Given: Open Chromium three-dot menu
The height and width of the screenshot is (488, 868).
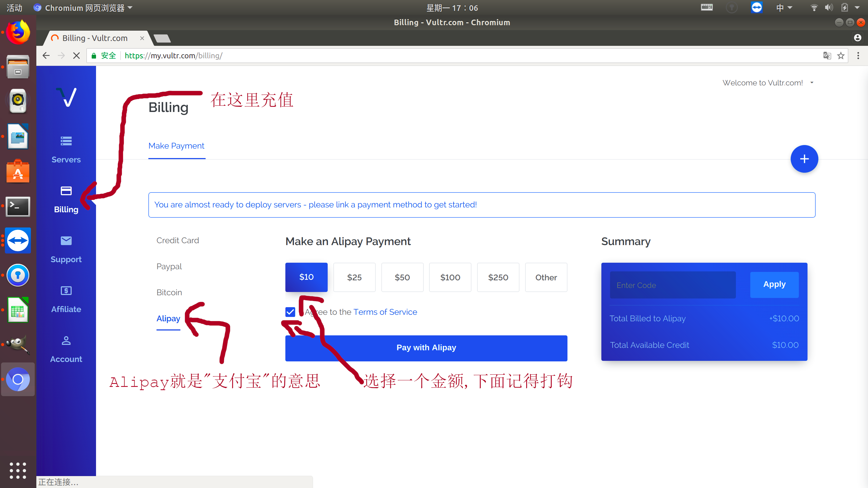Looking at the screenshot, I should [858, 56].
